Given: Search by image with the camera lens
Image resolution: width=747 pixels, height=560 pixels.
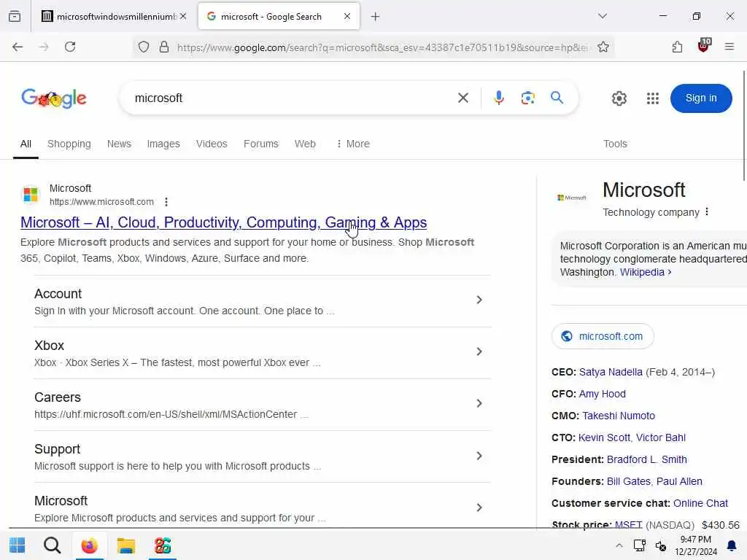Looking at the screenshot, I should 528,98.
